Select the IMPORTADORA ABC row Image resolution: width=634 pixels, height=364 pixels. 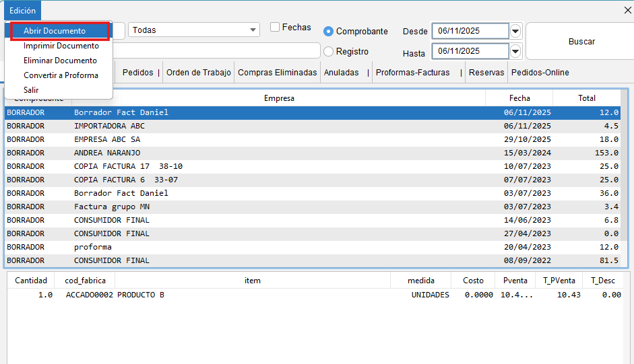pos(270,126)
